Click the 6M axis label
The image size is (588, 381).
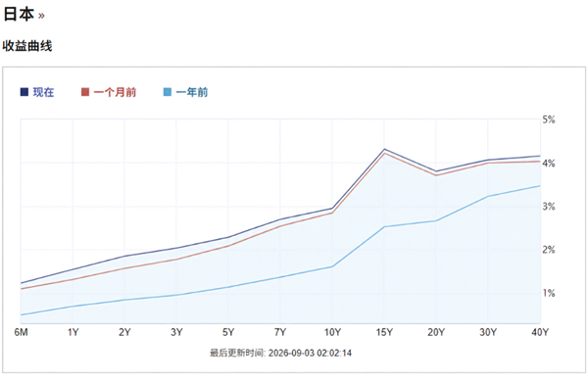21,332
